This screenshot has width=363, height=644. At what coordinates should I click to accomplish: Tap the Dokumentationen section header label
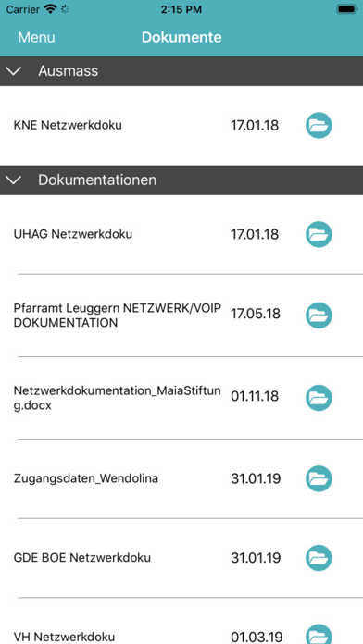[97, 180]
